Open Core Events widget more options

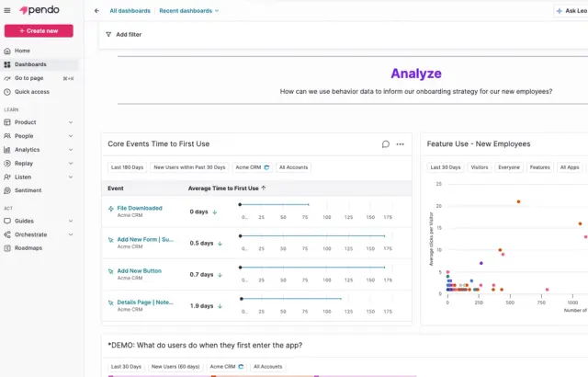click(401, 144)
